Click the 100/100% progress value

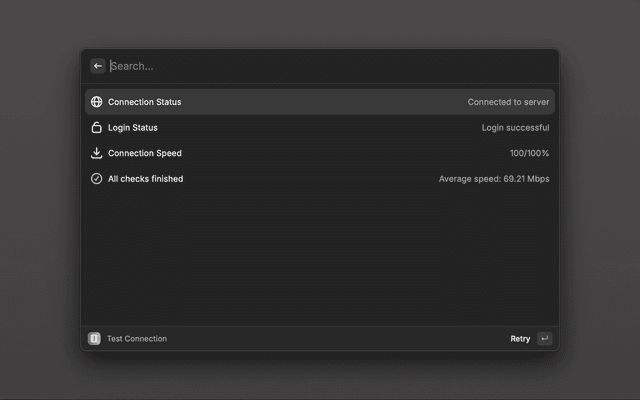[x=529, y=153]
